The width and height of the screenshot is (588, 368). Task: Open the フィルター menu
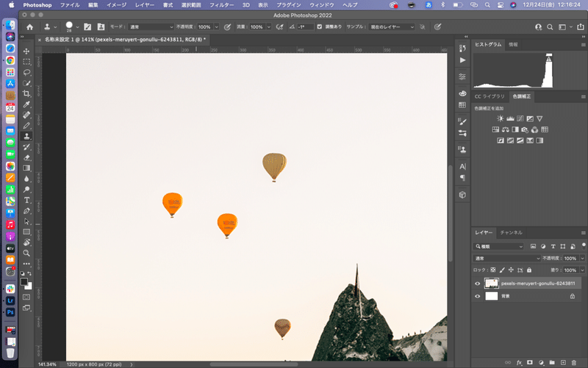tap(221, 5)
